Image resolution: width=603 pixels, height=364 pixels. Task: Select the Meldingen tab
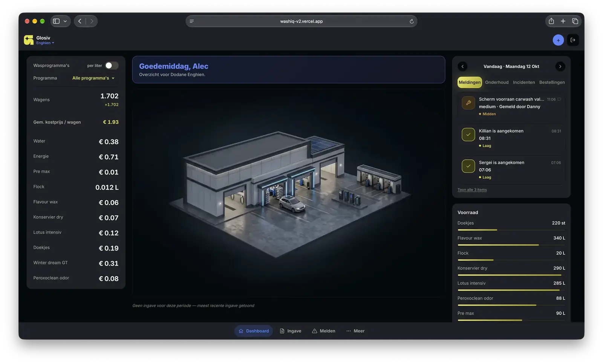click(470, 82)
